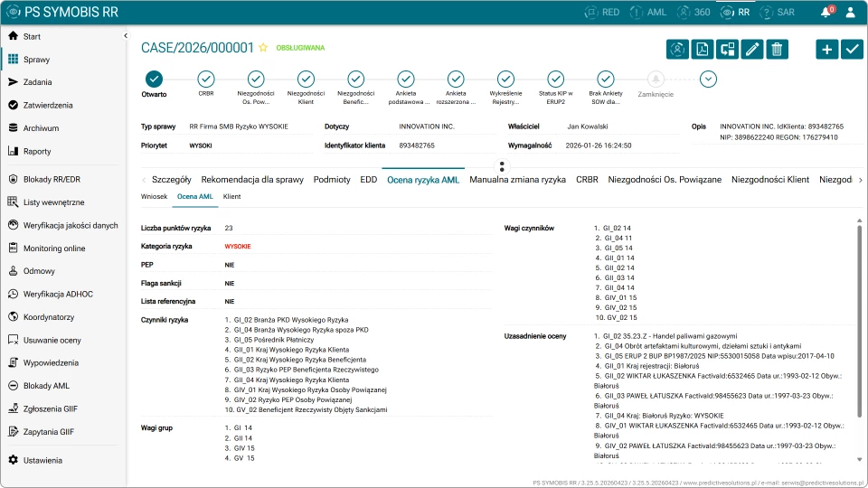Viewport: 868px width, 488px height.
Task: Collapse the left sidebar with chevron
Action: tap(126, 36)
